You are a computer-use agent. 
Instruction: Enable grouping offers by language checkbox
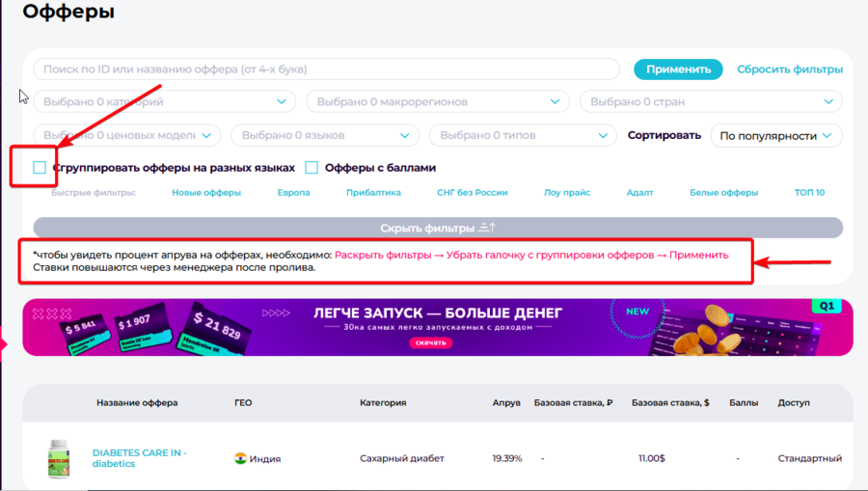tap(40, 168)
